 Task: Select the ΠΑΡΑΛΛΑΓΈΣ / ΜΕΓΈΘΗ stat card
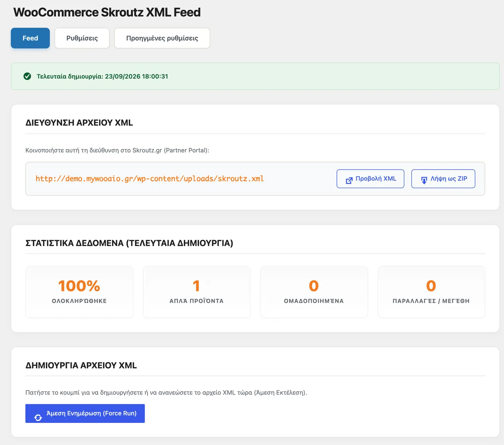[431, 292]
